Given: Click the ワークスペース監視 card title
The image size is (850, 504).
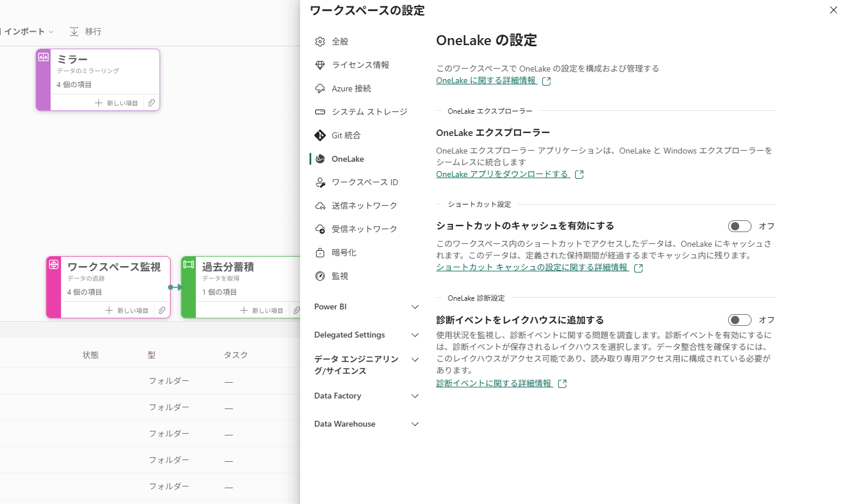Looking at the screenshot, I should pyautogui.click(x=114, y=267).
